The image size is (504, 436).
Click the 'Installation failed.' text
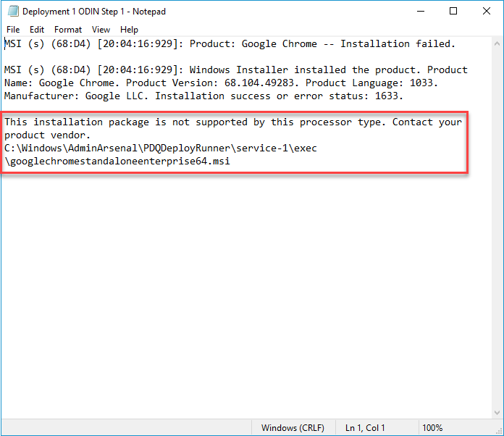(398, 43)
